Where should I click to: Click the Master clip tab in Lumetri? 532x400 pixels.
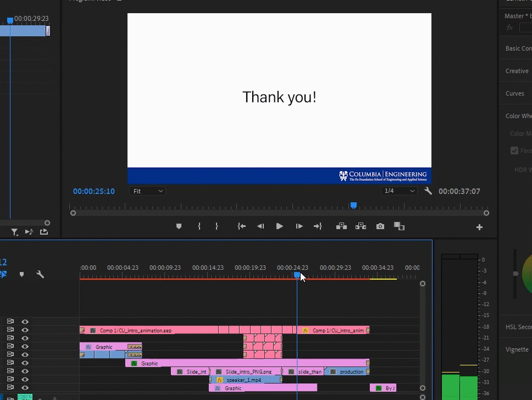pyautogui.click(x=518, y=16)
